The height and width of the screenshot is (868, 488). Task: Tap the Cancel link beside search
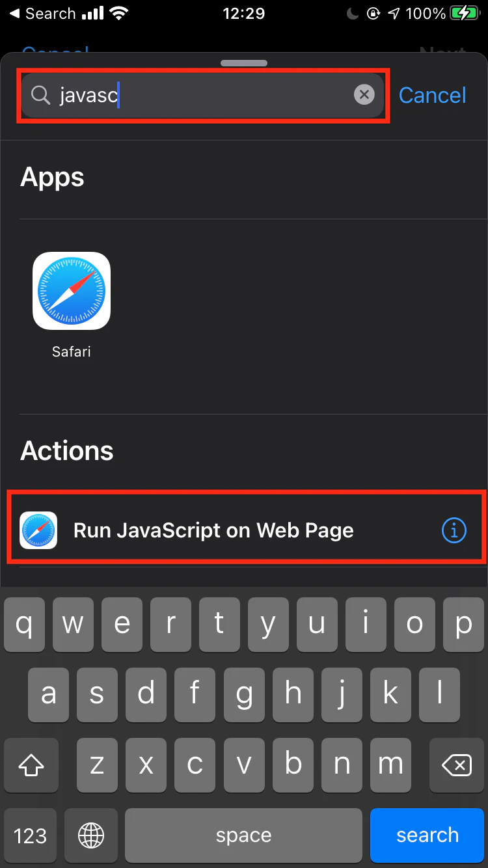[432, 95]
